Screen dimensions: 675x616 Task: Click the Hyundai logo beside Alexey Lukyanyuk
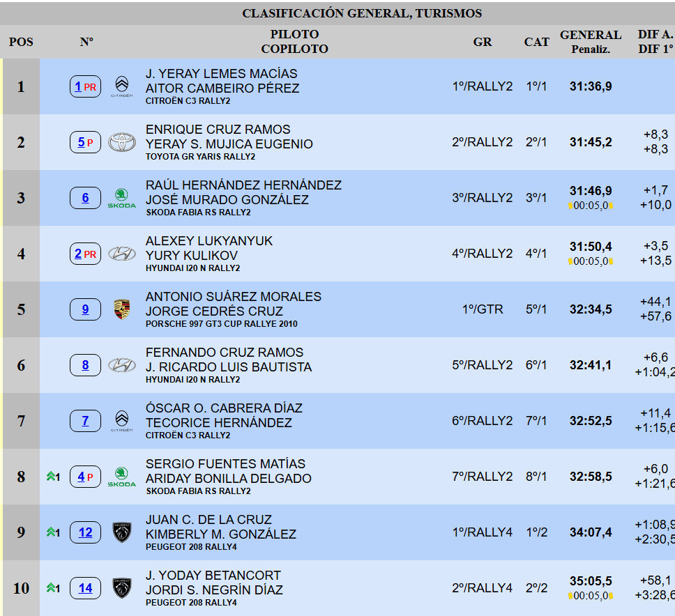click(121, 254)
